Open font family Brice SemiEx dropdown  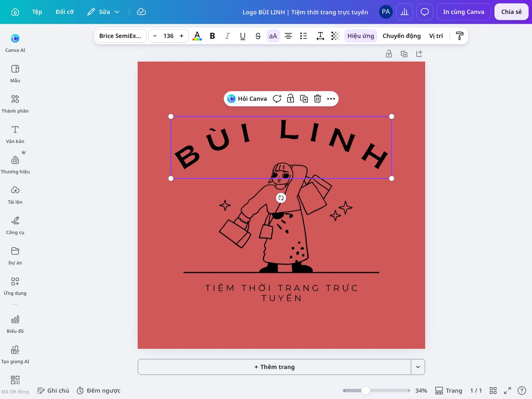[x=121, y=36]
